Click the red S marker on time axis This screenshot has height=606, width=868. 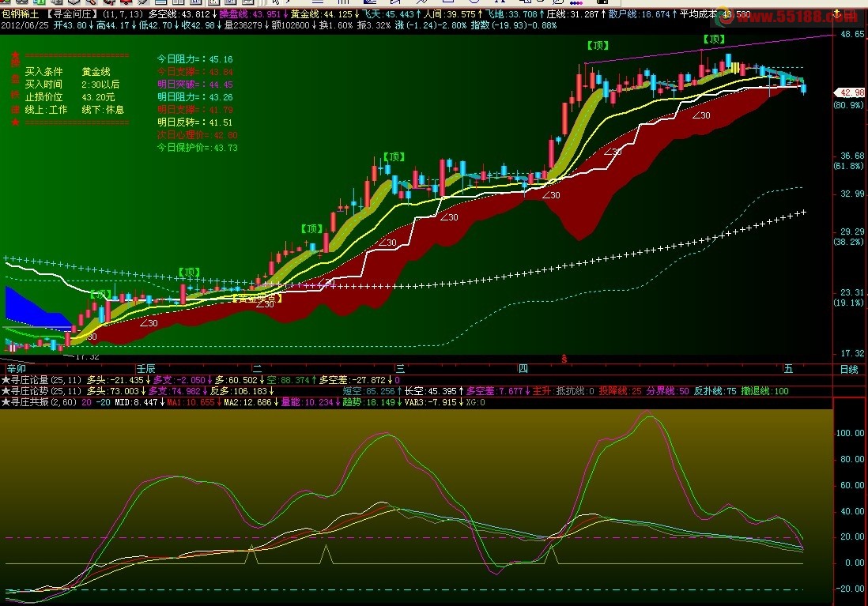click(564, 359)
